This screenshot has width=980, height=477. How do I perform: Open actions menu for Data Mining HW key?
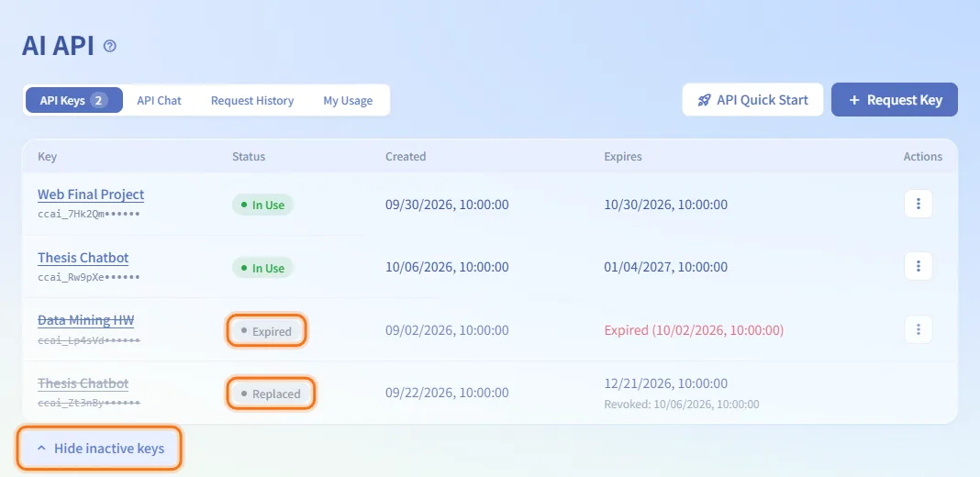click(x=919, y=328)
